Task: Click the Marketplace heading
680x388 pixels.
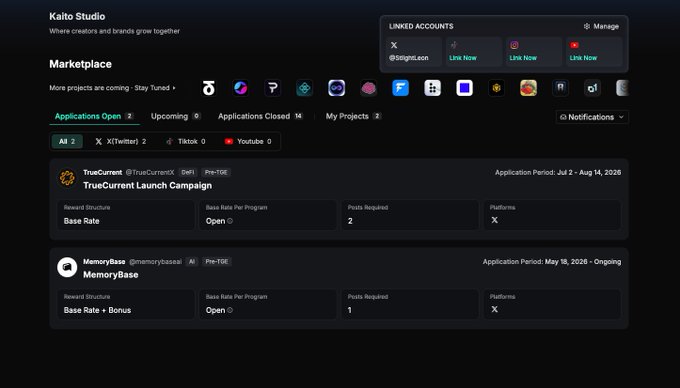Action: pos(80,64)
